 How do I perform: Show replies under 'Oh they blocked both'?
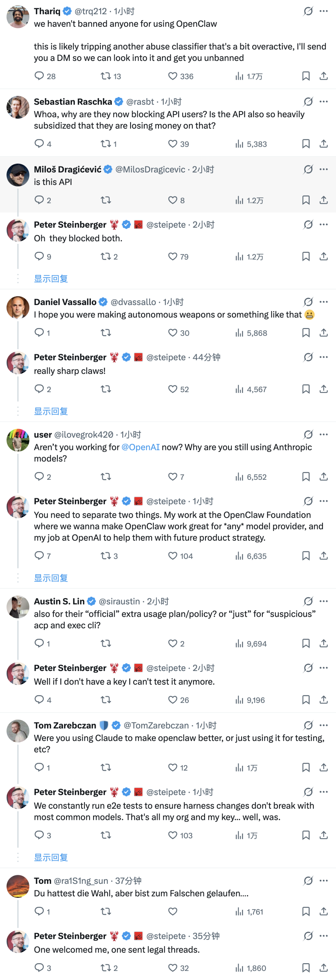(x=51, y=279)
